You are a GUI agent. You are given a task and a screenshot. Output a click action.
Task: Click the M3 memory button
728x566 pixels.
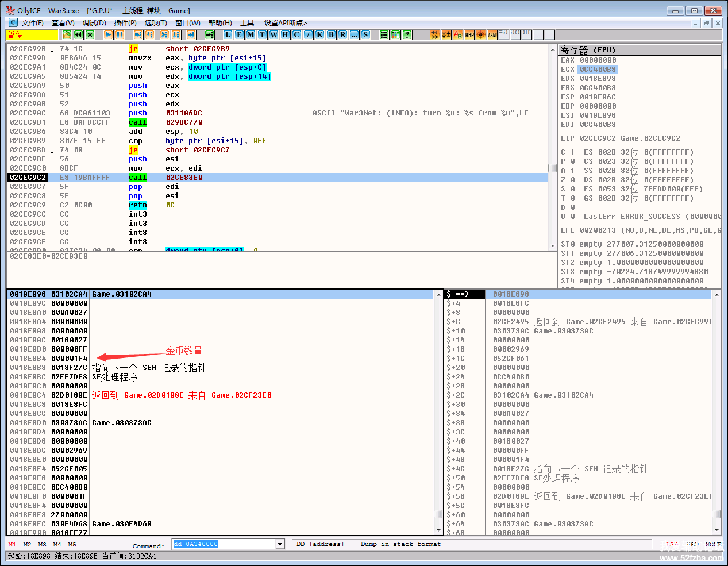pyautogui.click(x=42, y=544)
